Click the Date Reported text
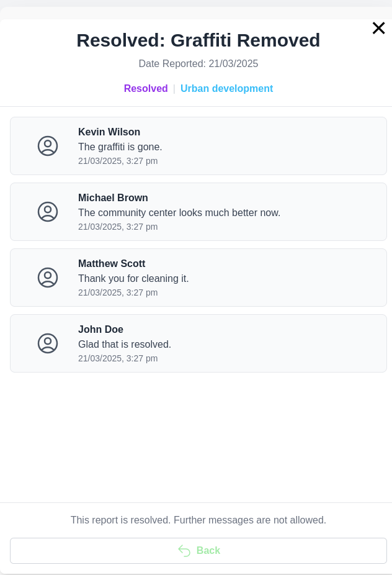Screen dimensions: 392x575 (198, 63)
